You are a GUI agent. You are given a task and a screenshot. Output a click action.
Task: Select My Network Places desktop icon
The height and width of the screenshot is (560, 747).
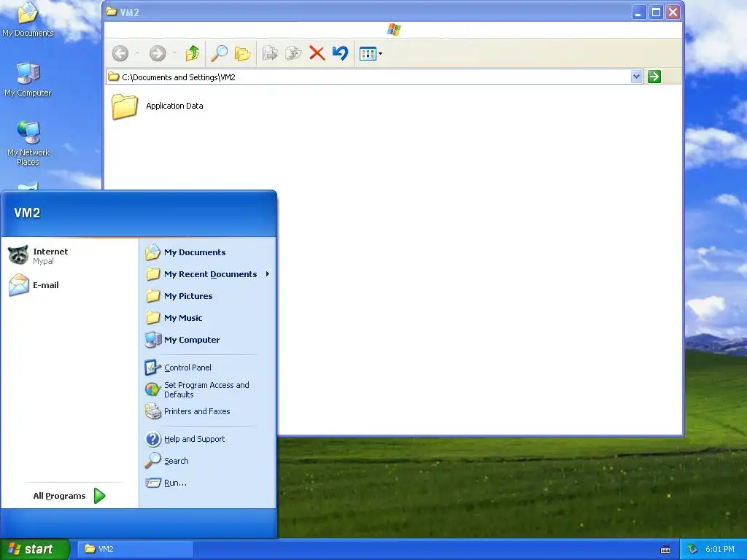click(28, 143)
